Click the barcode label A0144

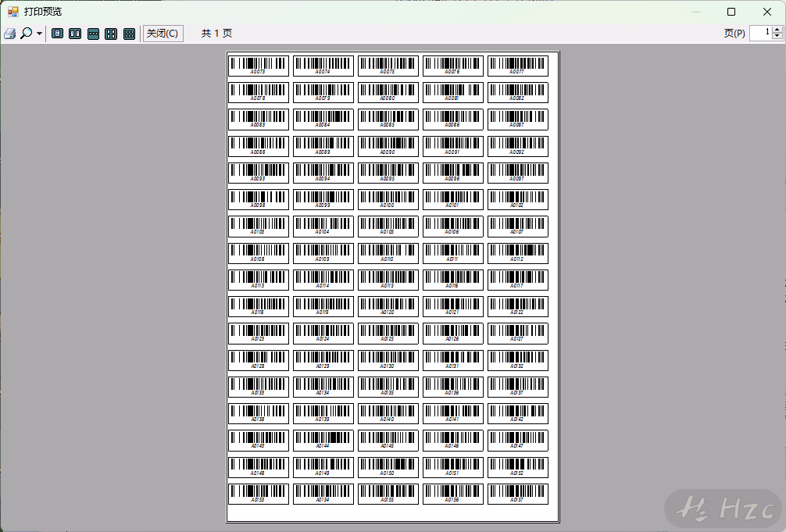pos(323,441)
